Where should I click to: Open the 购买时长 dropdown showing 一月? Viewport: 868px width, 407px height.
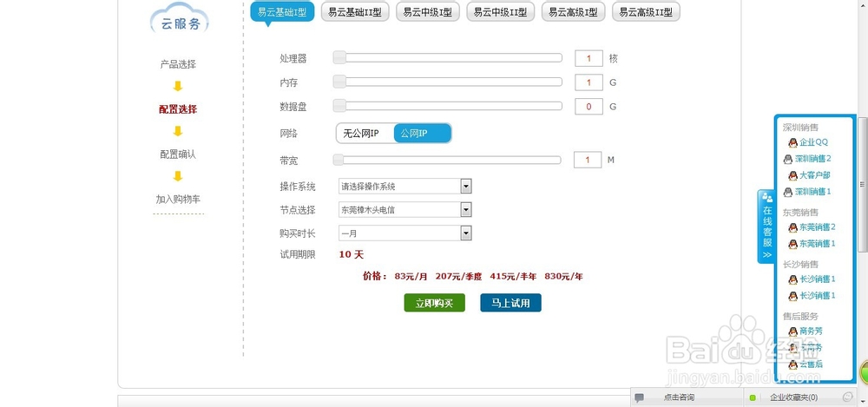pyautogui.click(x=405, y=233)
